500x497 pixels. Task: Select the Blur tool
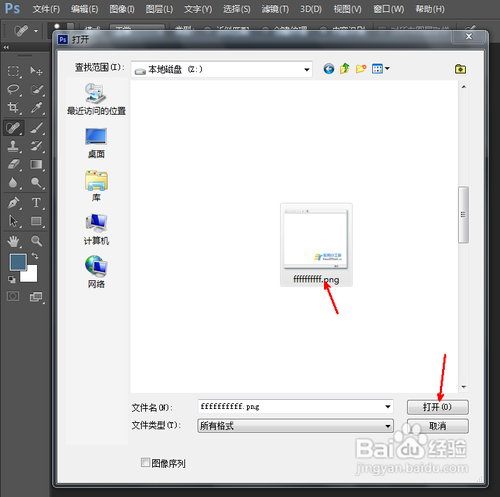[x=13, y=183]
